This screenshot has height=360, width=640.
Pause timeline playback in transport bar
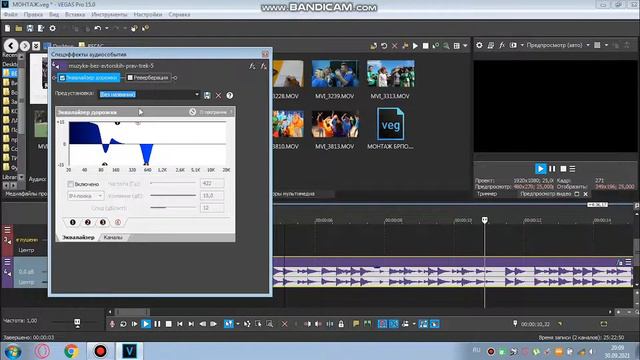coord(157,324)
